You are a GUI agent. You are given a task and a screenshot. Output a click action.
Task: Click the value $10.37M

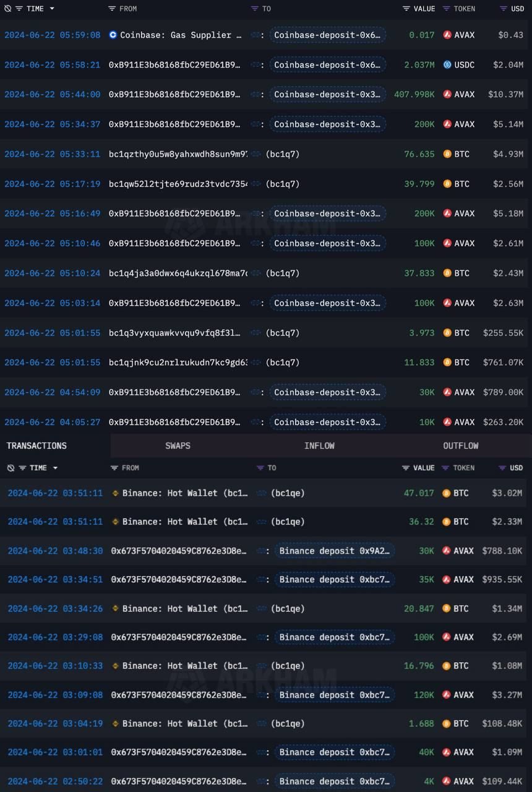point(505,94)
